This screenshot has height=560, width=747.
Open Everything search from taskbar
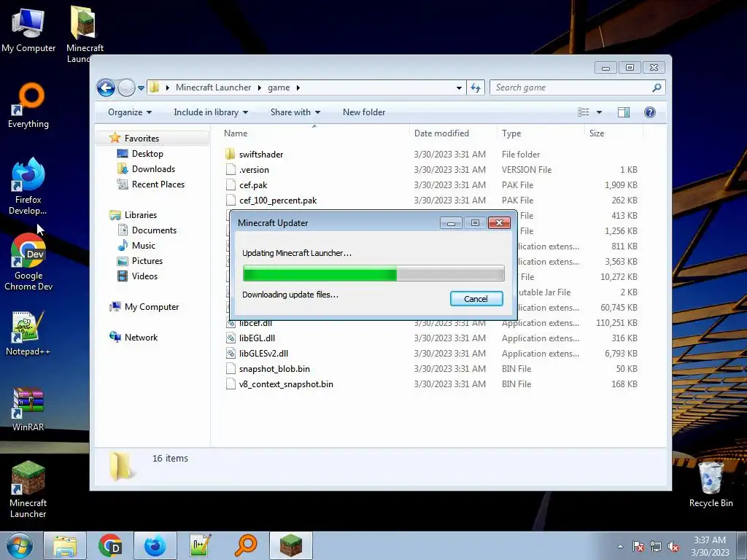point(246,545)
